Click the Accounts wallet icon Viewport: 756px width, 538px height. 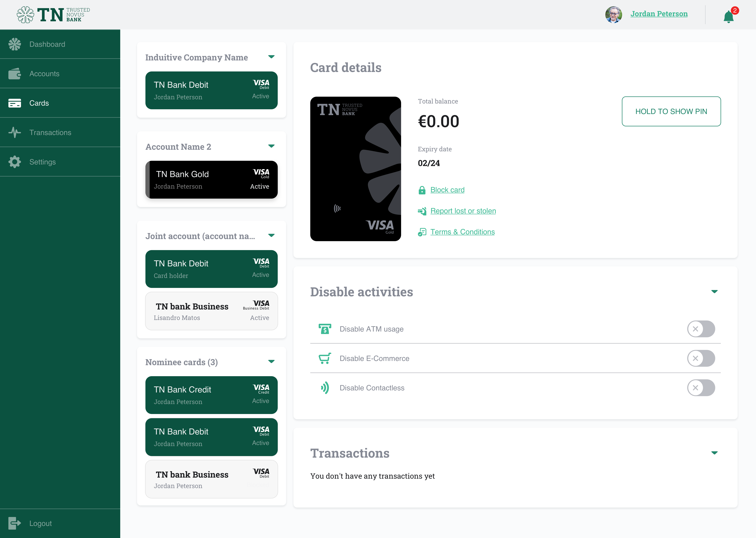[15, 74]
